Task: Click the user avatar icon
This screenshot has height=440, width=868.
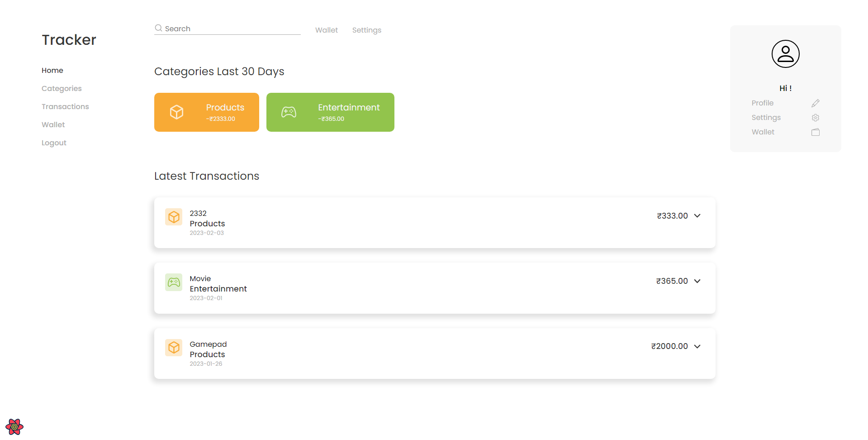Action: [785, 54]
